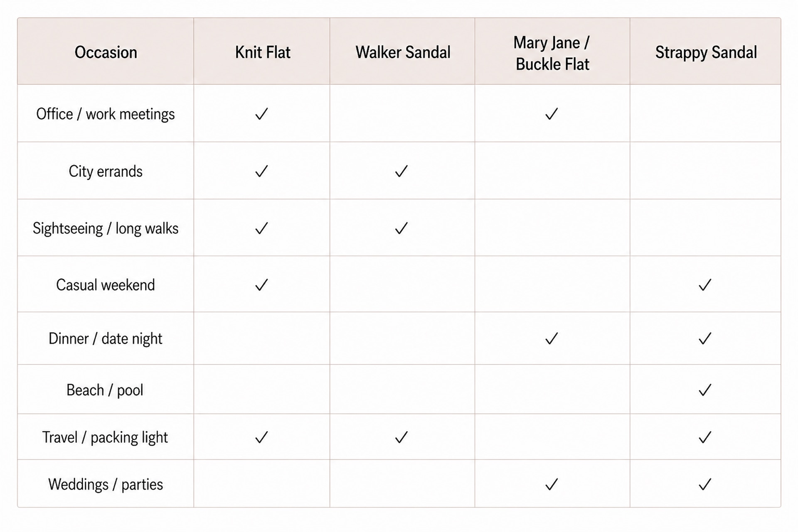Click the Knit Flat checkmark for Office meetings
Viewport: 798px width, 532px height.
point(261,114)
